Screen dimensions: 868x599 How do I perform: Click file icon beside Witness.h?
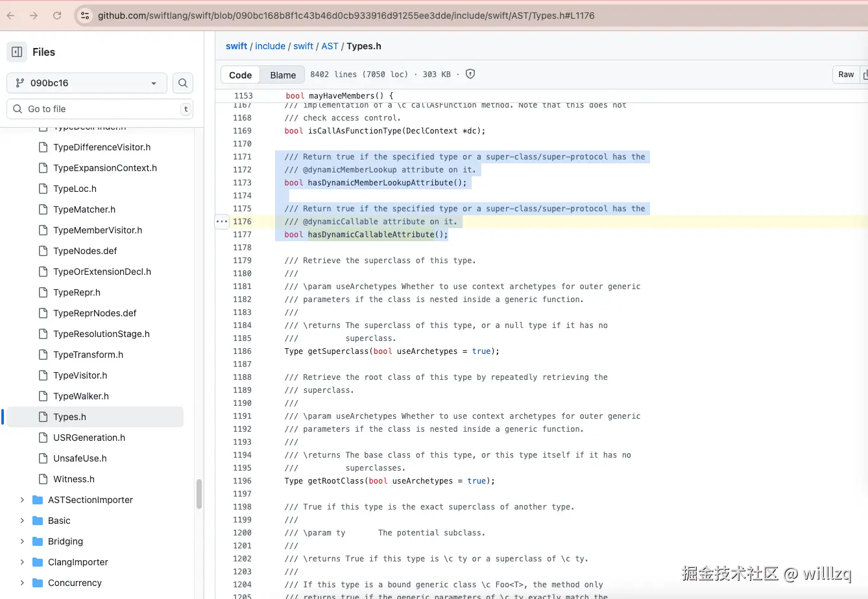pos(43,479)
